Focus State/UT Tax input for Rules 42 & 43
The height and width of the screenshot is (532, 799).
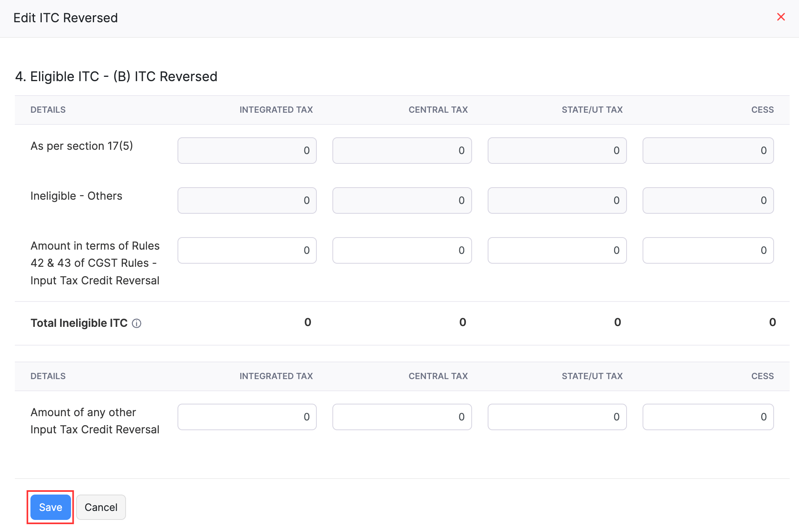(x=557, y=250)
